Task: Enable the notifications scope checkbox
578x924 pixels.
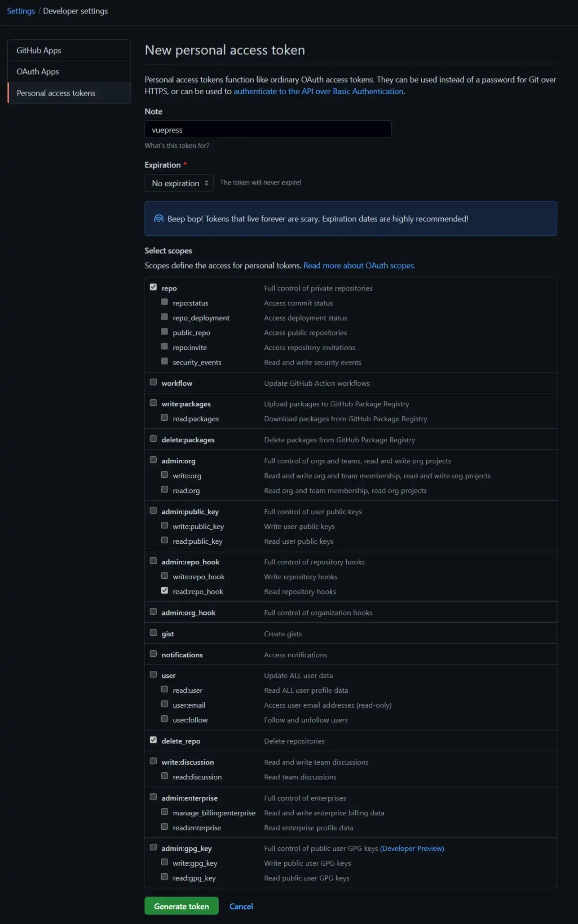Action: tap(153, 654)
